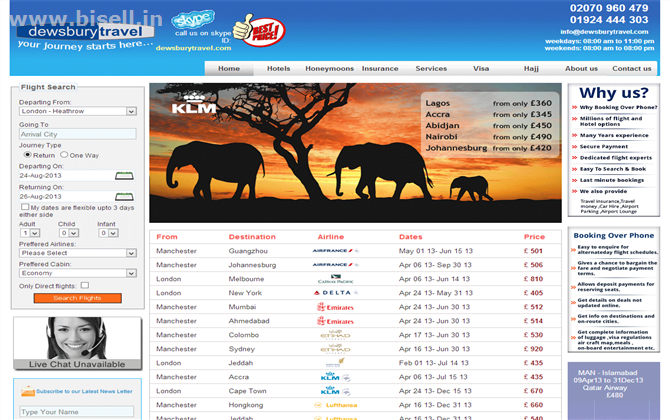
Task: Click Air France logo in Guangzhou row
Action: pyautogui.click(x=335, y=251)
